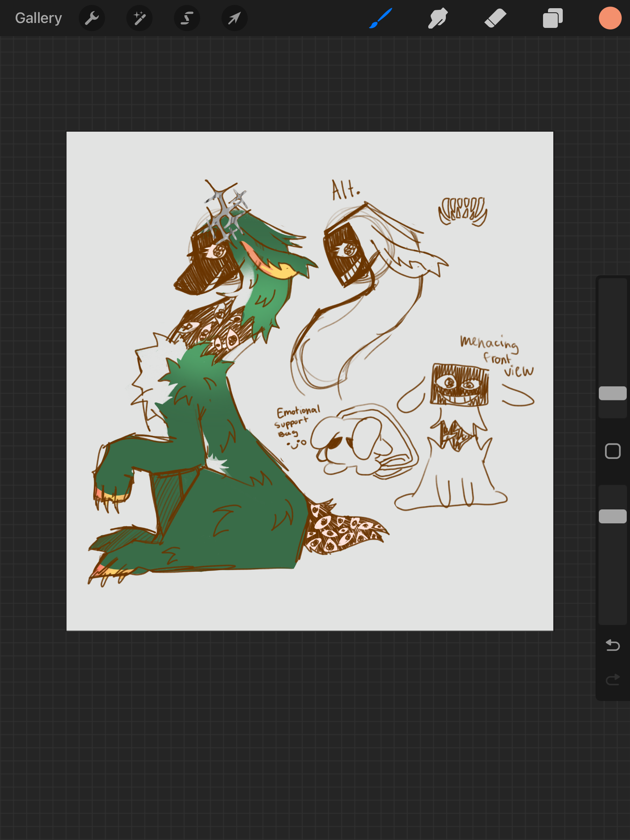630x840 pixels.
Task: Click the 'Alt.' handwritten label on canvas
Action: 345,190
